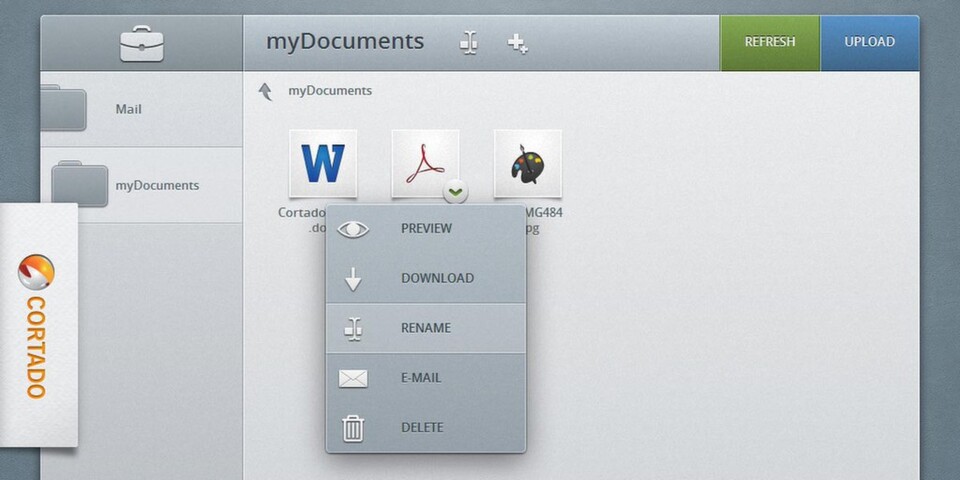Select myDocuments label in the sidebar
This screenshot has height=480, width=960.
pyautogui.click(x=157, y=186)
